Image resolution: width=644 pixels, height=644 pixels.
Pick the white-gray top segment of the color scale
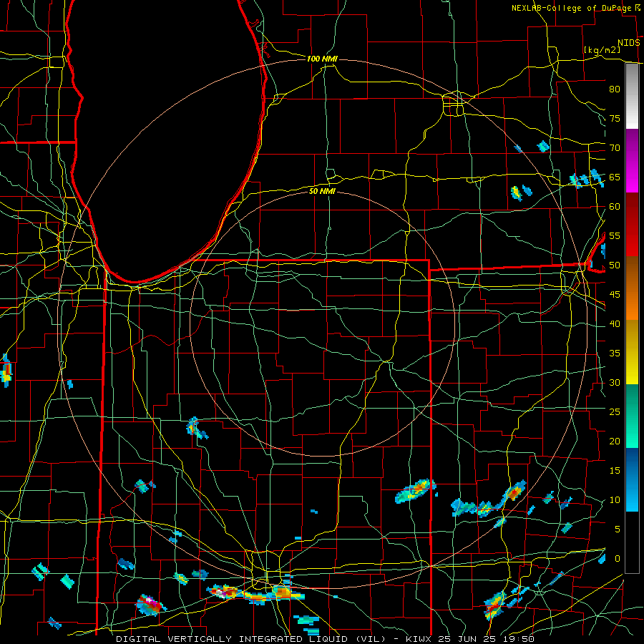[632, 97]
